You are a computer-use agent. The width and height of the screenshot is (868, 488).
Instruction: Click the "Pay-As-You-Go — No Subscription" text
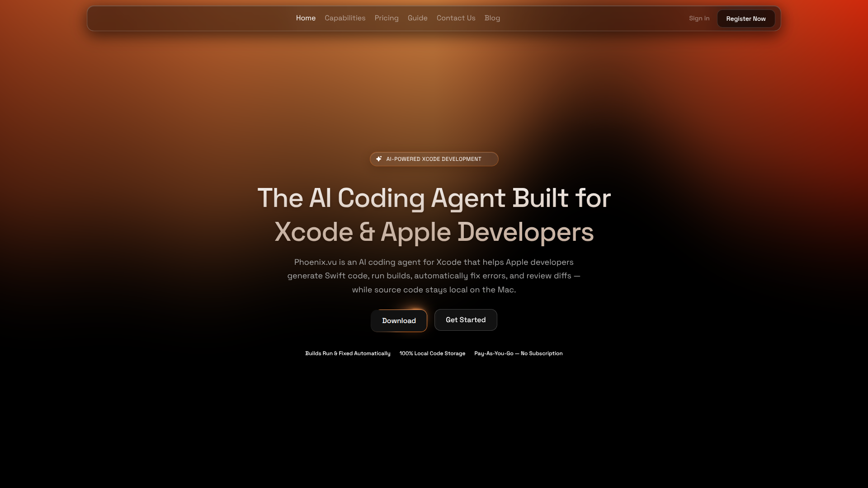(519, 353)
